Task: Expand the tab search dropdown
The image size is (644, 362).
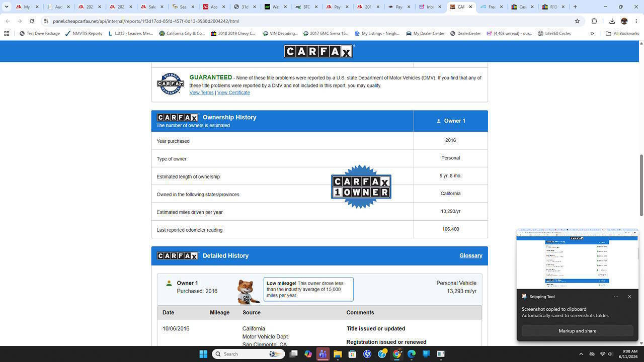Action: (x=7, y=7)
